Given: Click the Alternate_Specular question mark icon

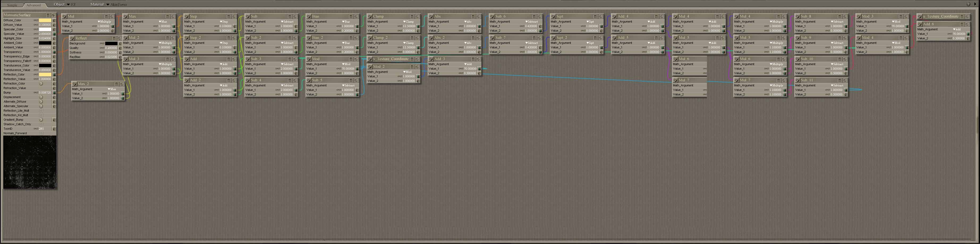Looking at the screenshot, I should coord(41,107).
